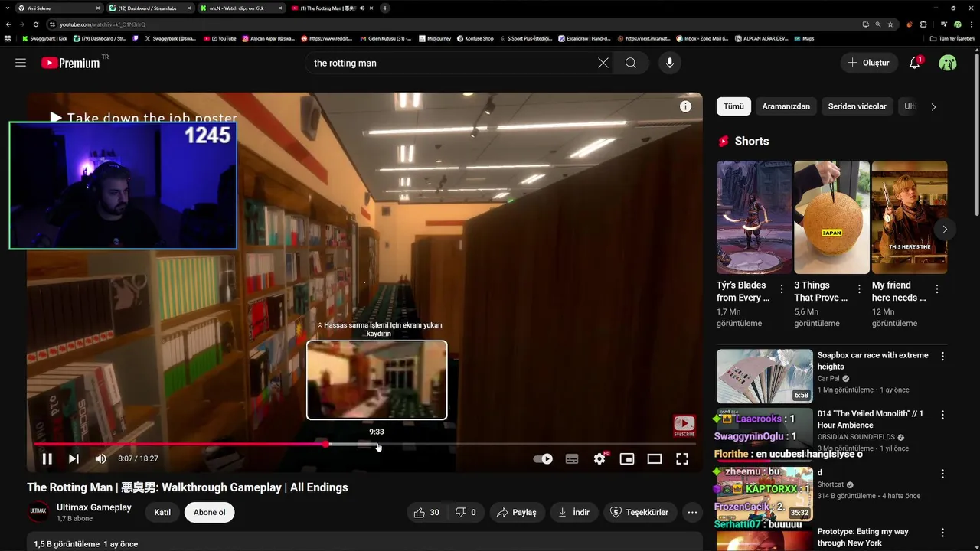The image size is (980, 551).
Task: Open Ultimax Gameplay channel name
Action: (94, 507)
